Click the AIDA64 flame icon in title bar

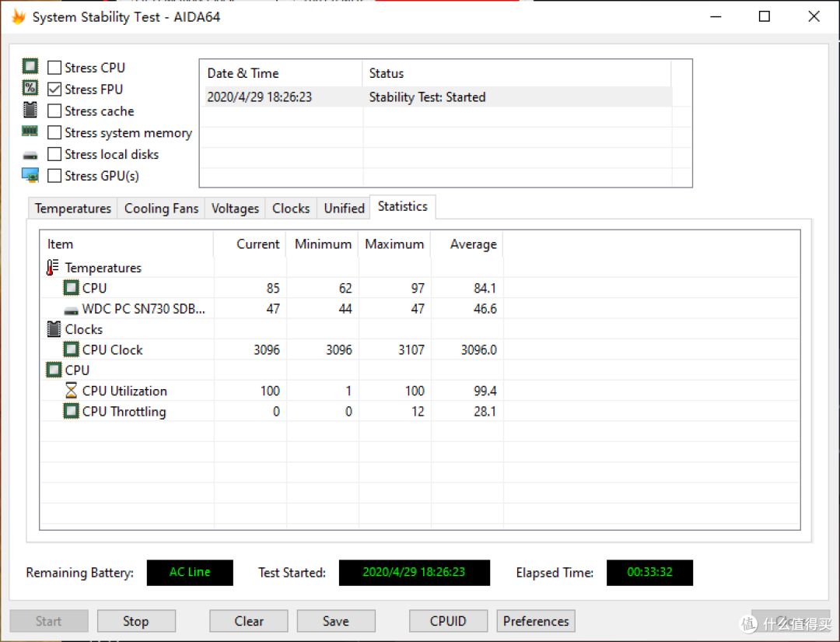(18, 16)
